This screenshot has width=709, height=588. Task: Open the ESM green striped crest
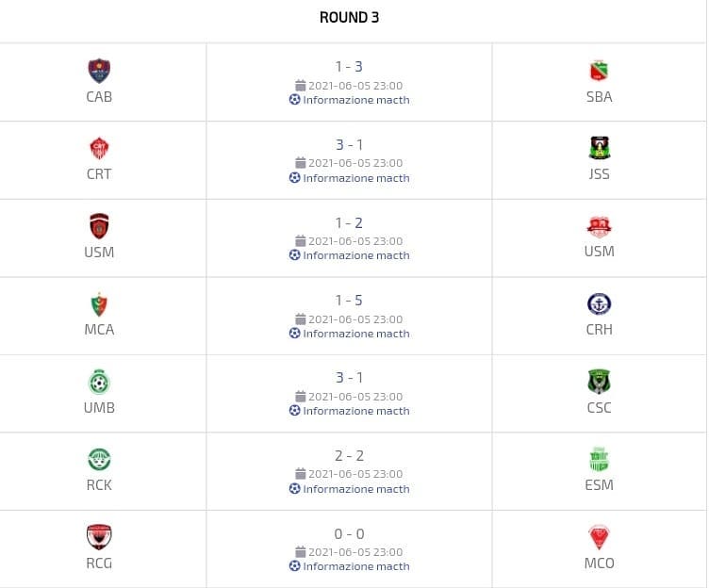[599, 459]
